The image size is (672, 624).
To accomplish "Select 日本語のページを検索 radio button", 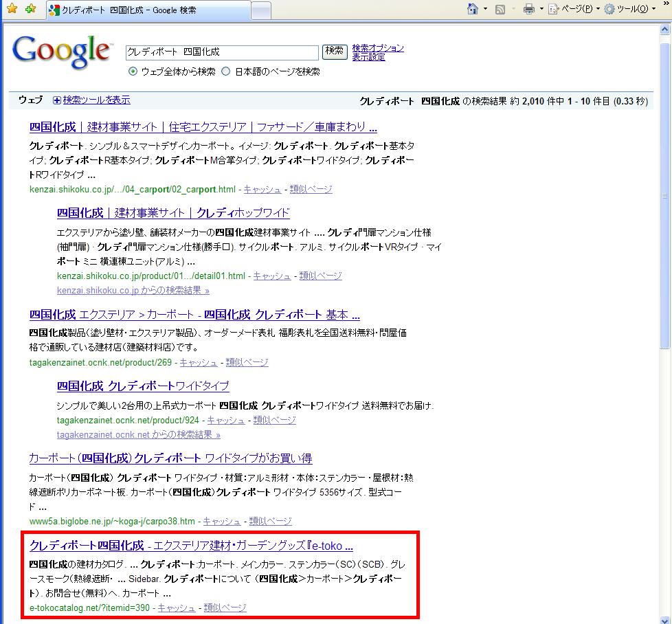I will [226, 71].
